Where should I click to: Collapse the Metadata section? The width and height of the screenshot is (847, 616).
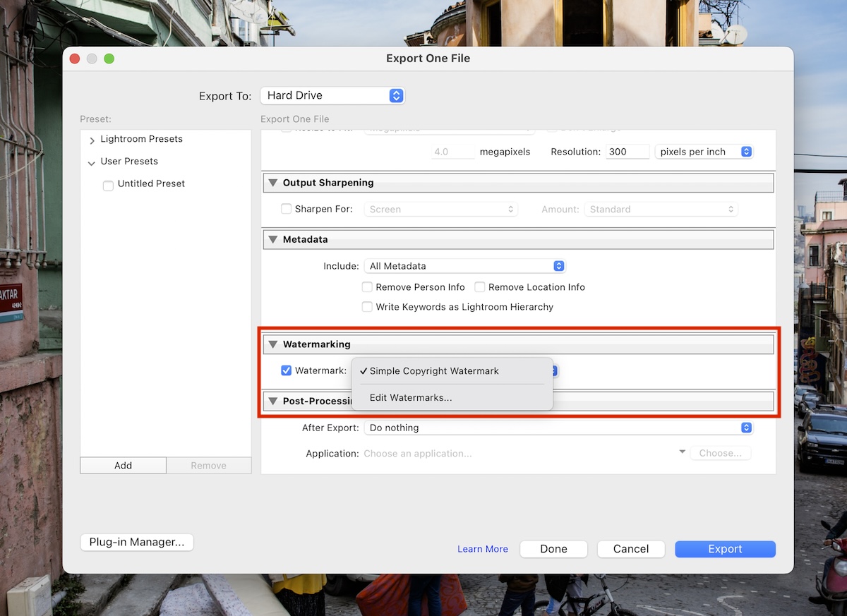pyautogui.click(x=273, y=239)
